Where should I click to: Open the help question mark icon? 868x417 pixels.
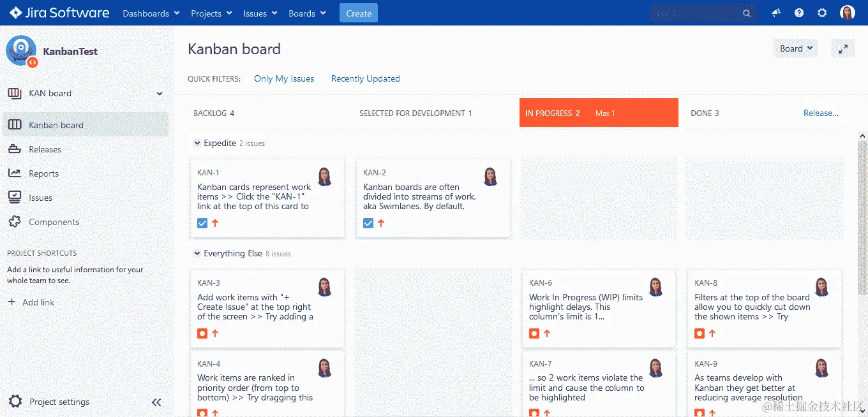click(x=799, y=13)
